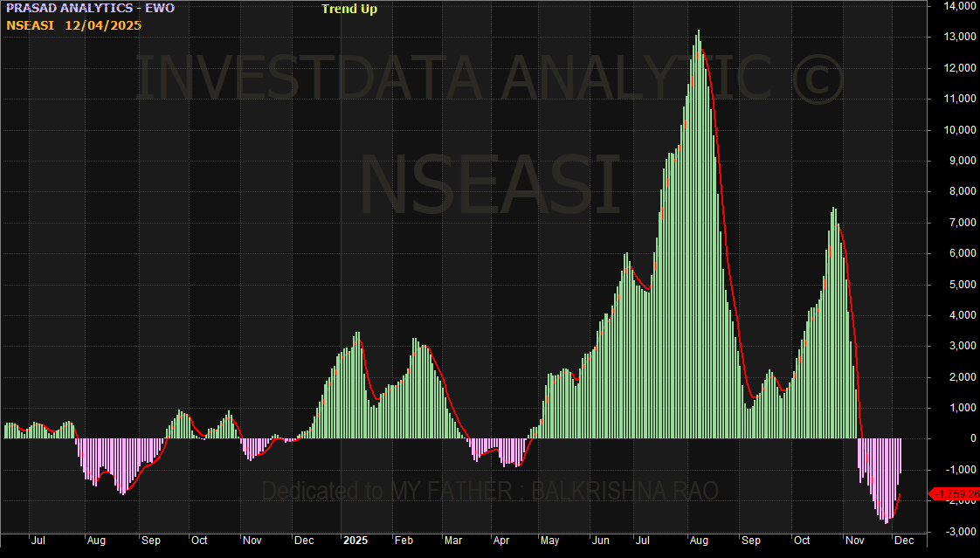Click the May label on the time axis
This screenshot has height=558, width=980.
pyautogui.click(x=549, y=541)
